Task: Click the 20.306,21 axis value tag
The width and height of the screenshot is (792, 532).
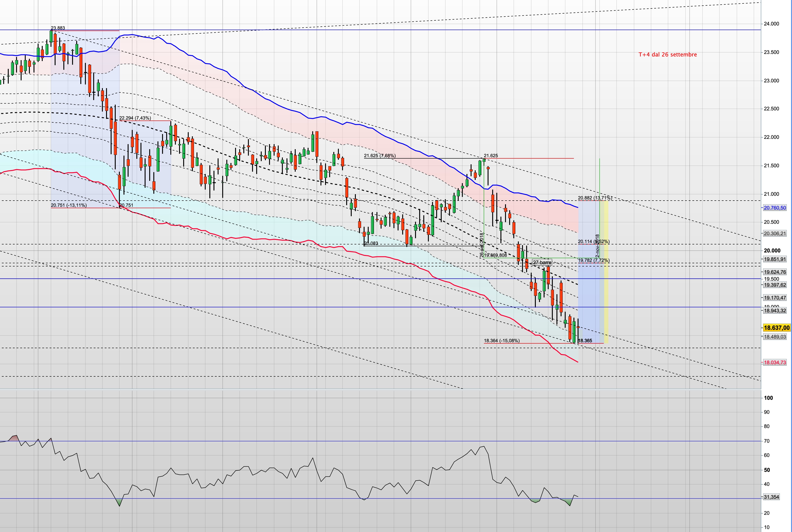Action: pos(775,233)
